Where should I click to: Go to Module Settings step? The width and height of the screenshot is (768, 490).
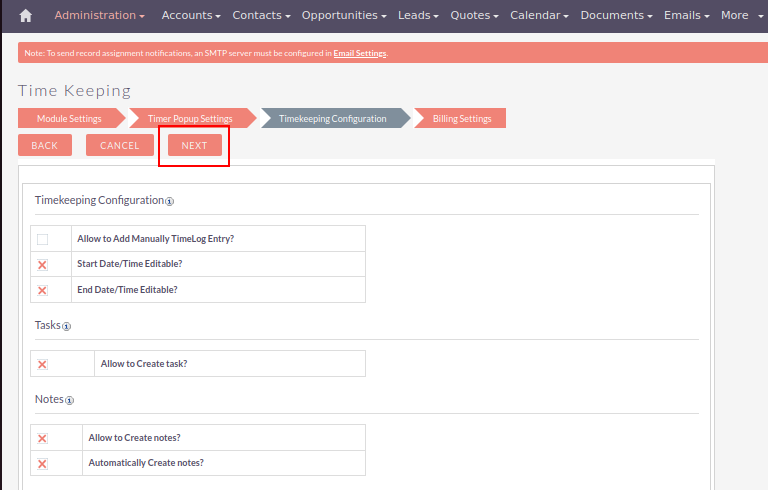[x=69, y=119]
